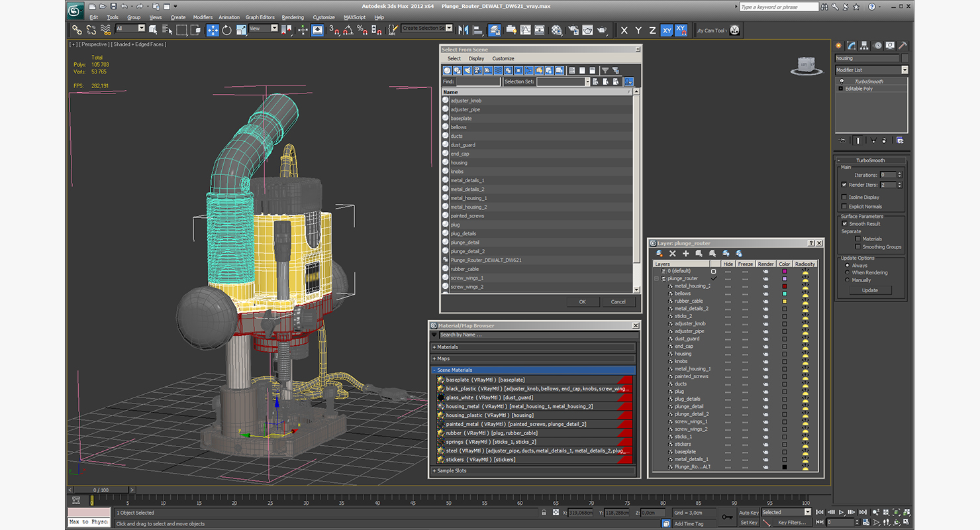Screen dimensions: 980x530
Task: Select the Link tool in main toolbar
Action: coord(77,30)
